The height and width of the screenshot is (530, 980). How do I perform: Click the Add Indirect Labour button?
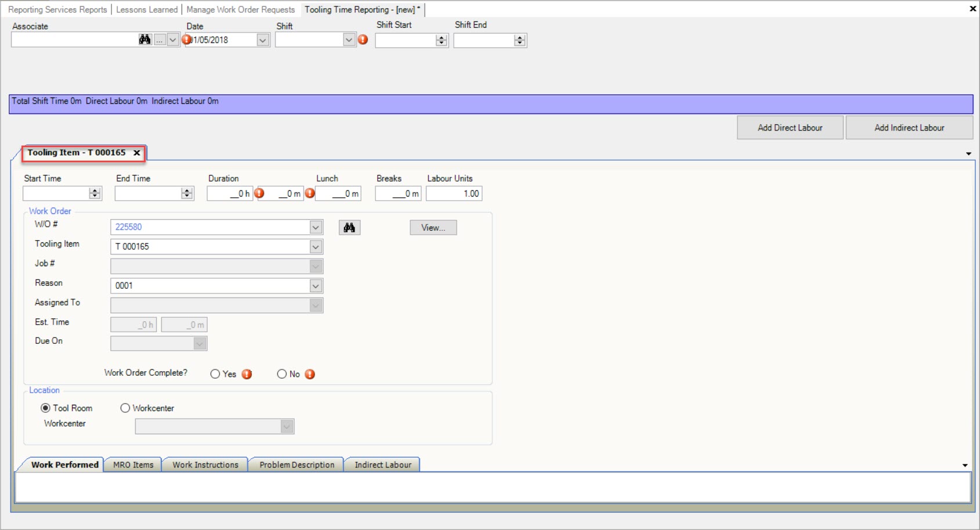point(909,128)
